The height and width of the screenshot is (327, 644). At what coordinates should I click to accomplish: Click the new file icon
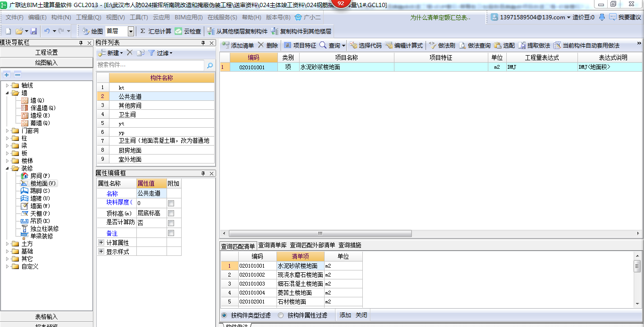point(8,31)
